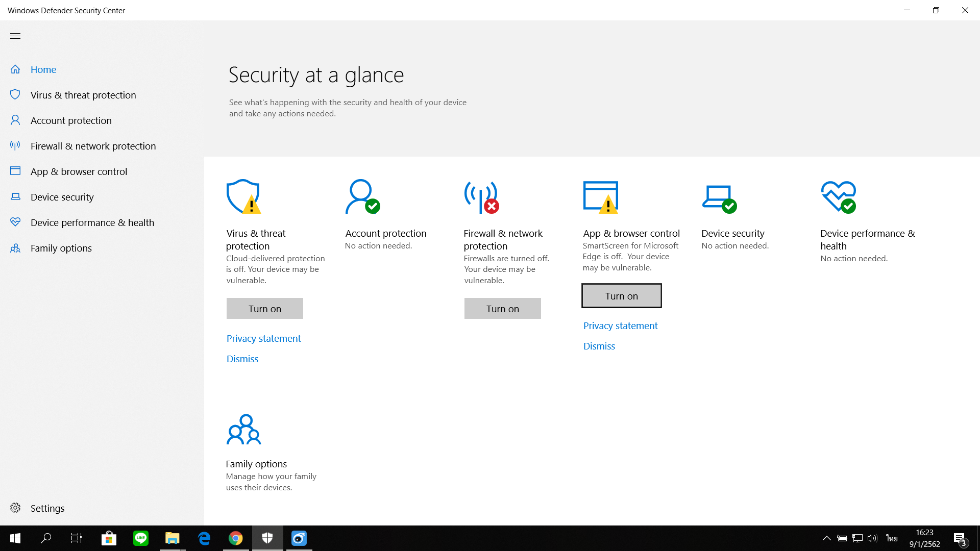The width and height of the screenshot is (980, 551).
Task: Open Task View from taskbar
Action: coord(77,538)
